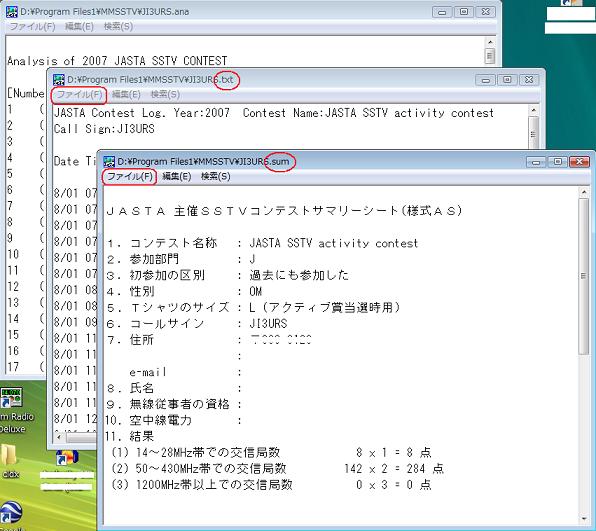Click row number 17 in JI3URS.ana window
596x531 pixels.
point(13,367)
